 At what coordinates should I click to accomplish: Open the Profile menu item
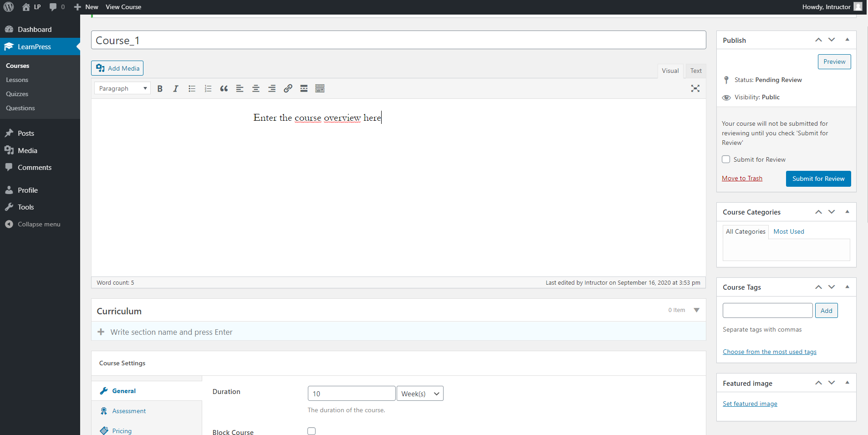coord(40,190)
